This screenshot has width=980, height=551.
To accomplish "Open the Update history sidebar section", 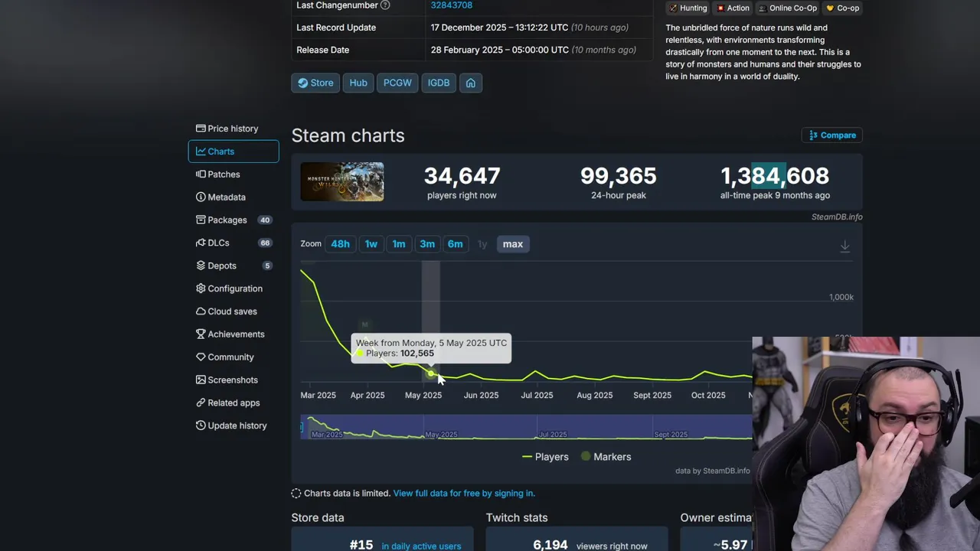I will 234,425.
